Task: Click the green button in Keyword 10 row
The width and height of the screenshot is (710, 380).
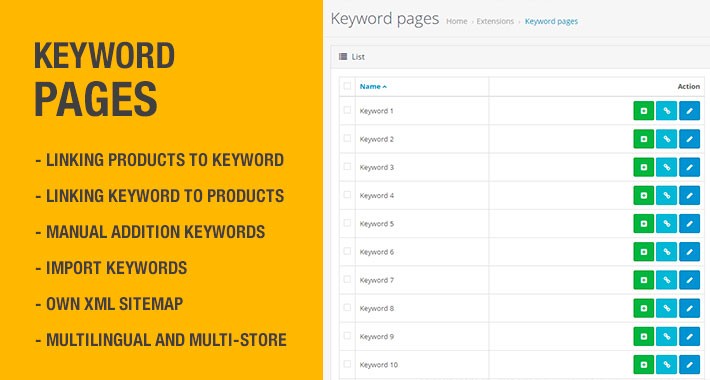Action: pos(643,365)
